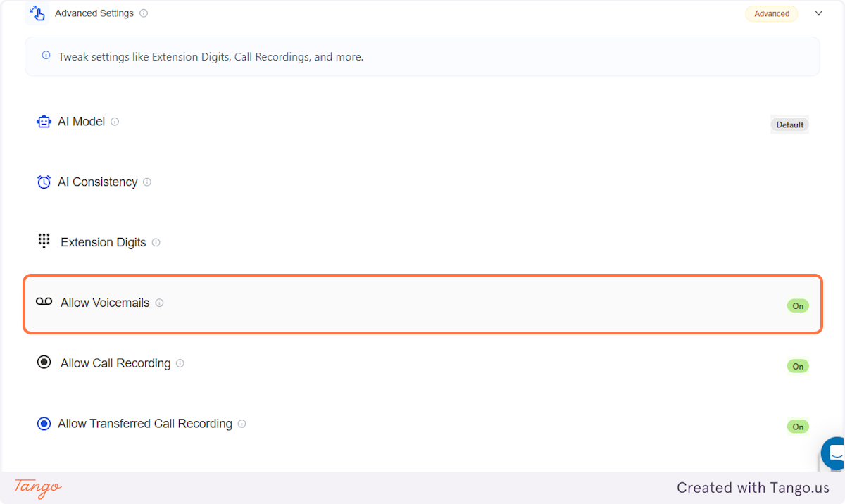Click the Allow Voicemails label text
Viewport: 845px width, 504px height.
(105, 303)
